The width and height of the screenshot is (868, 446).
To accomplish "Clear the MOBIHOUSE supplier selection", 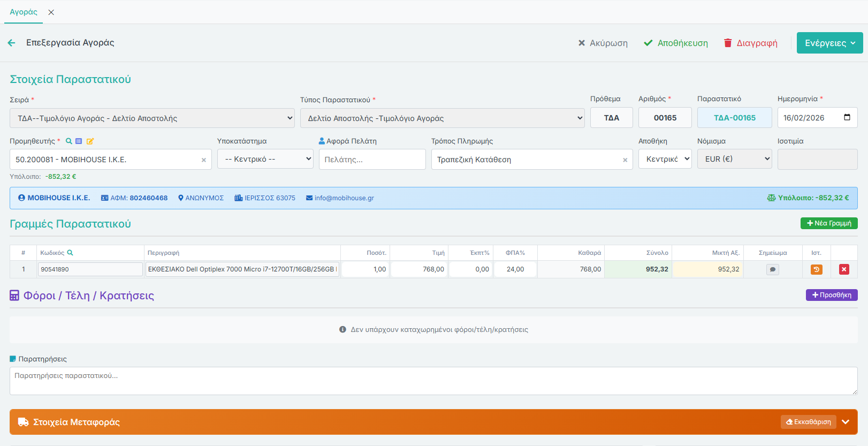I will [203, 160].
